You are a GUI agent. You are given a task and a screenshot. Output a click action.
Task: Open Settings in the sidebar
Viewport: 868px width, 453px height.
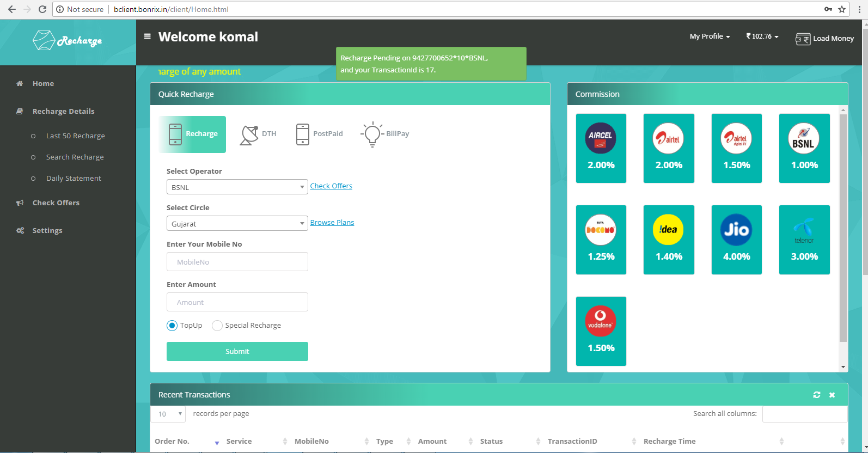(47, 231)
